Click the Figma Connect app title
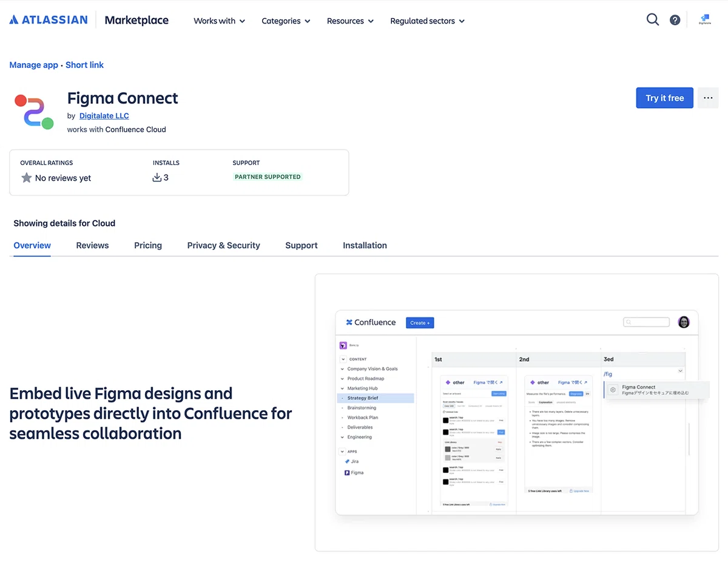Viewport: 728px width, 565px height. [x=123, y=98]
